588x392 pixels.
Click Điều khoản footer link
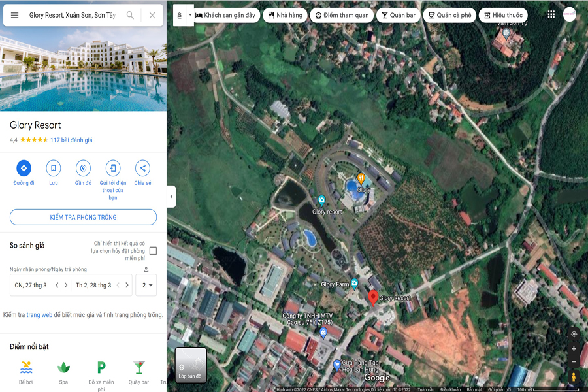[450, 389]
